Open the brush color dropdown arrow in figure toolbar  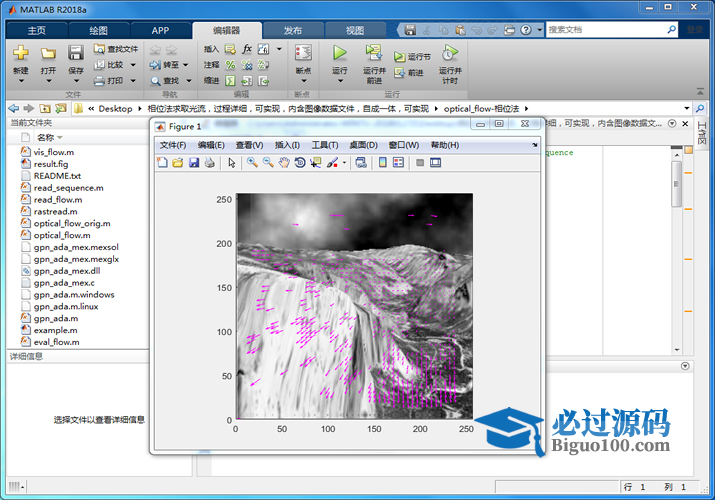(344, 162)
